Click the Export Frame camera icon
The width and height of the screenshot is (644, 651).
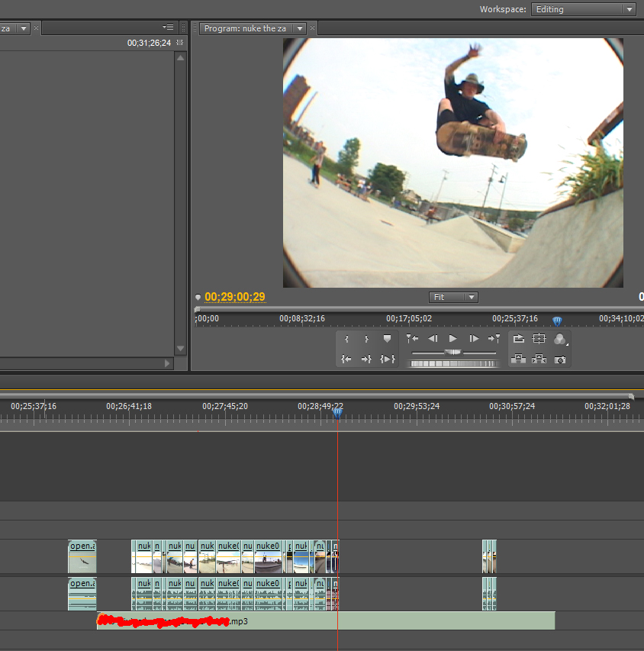tap(560, 359)
